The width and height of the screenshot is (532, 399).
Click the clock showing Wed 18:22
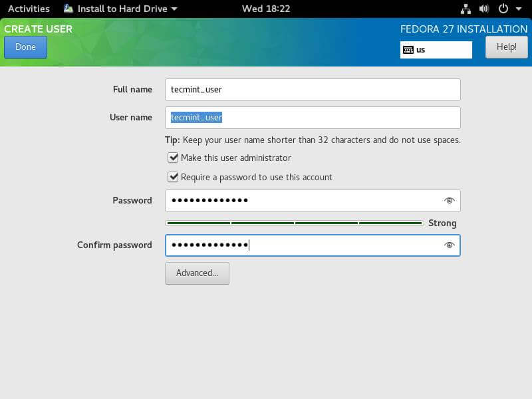[265, 9]
